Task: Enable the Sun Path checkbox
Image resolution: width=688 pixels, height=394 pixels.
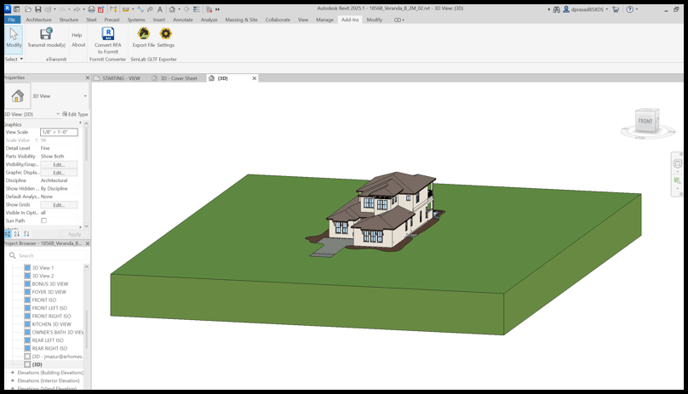Action: tap(44, 221)
